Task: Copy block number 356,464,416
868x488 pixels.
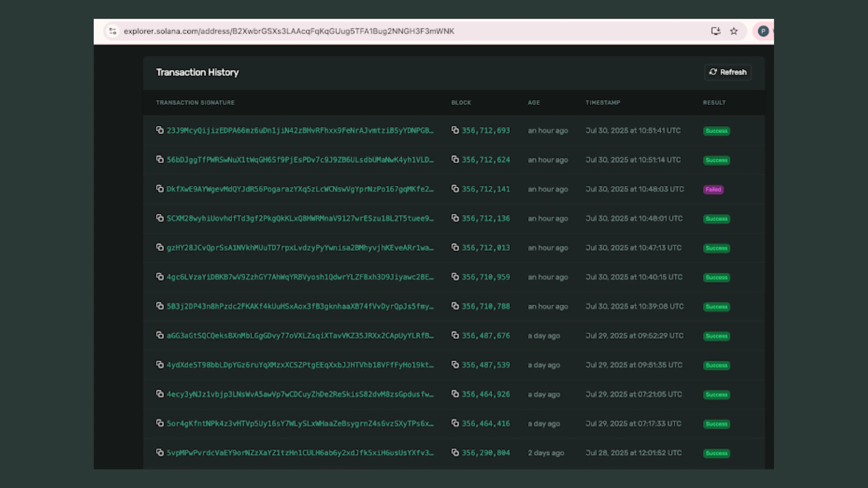Action: coord(455,423)
